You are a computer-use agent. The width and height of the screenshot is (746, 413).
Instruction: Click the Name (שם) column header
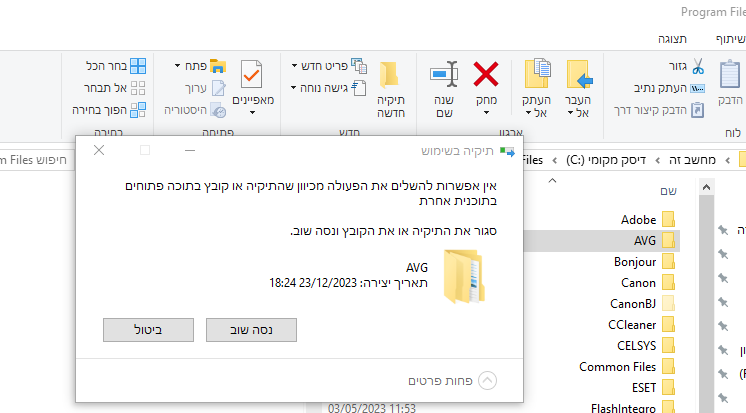[668, 191]
